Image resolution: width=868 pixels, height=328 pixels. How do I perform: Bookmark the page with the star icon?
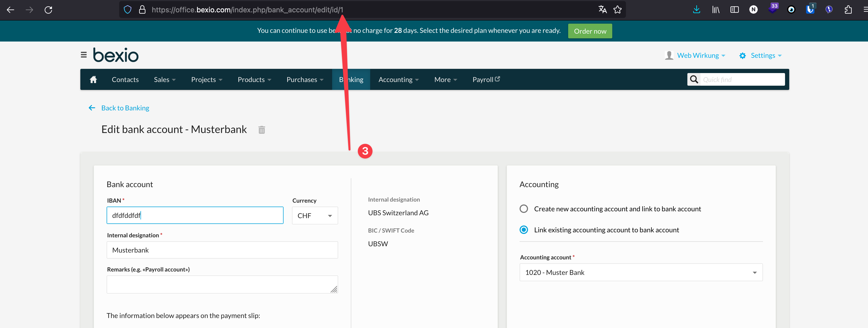coord(617,9)
